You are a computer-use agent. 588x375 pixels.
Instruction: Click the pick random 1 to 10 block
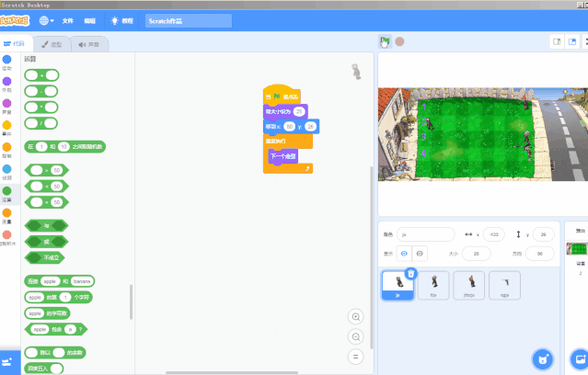[65, 146]
